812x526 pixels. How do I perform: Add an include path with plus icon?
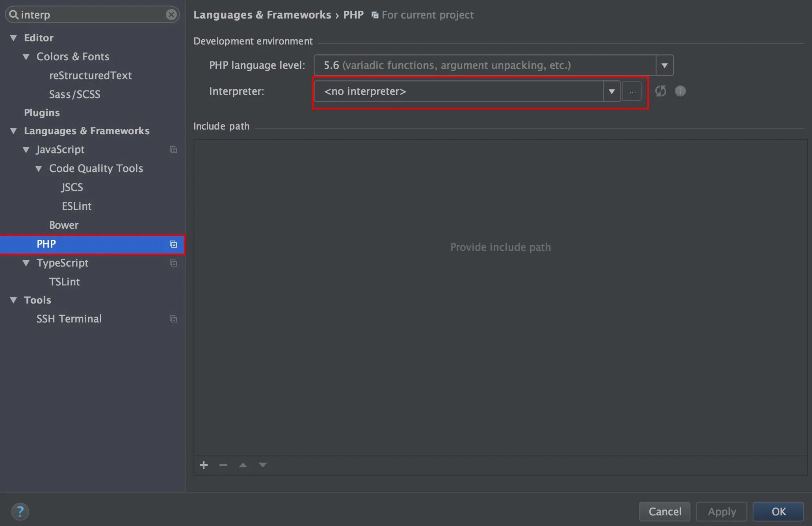(204, 465)
